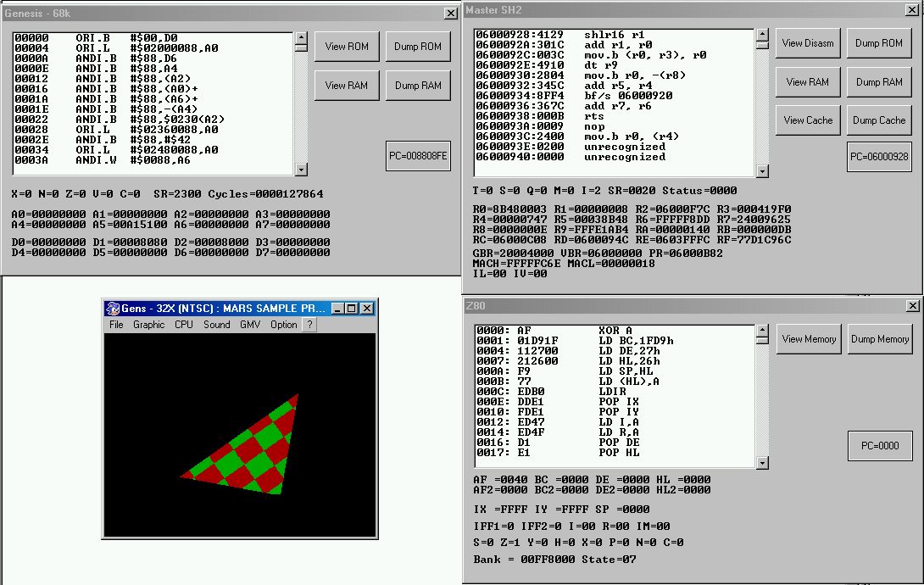Open the File menu in Gens
The image size is (924, 585).
pos(116,325)
